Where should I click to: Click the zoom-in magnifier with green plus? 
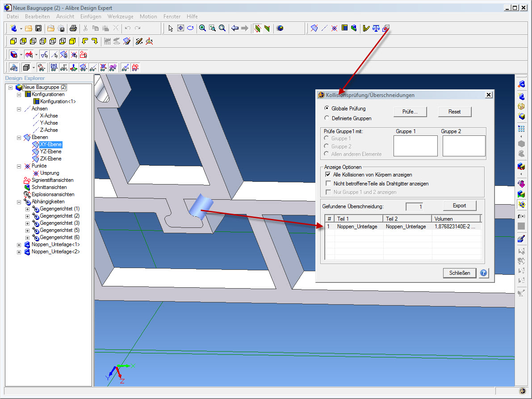click(202, 28)
